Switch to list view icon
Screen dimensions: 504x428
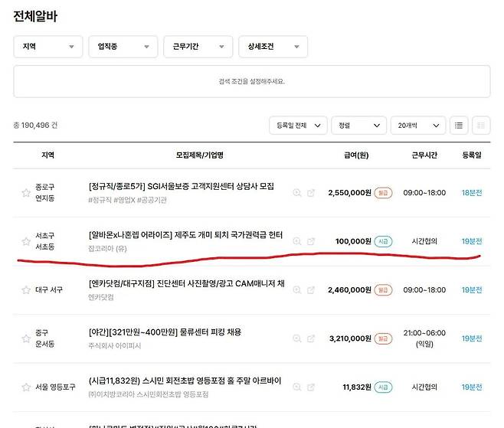[x=459, y=126]
